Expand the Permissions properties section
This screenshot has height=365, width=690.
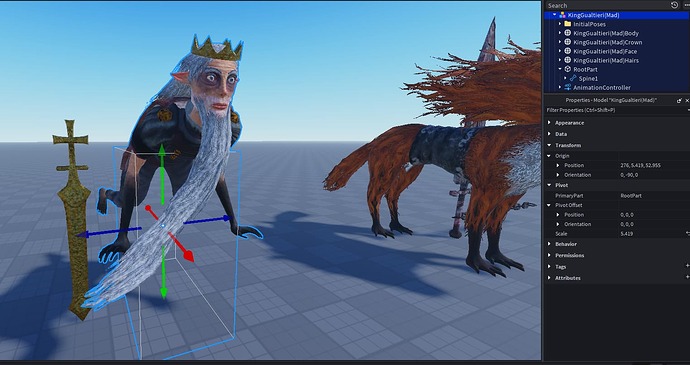tap(549, 255)
